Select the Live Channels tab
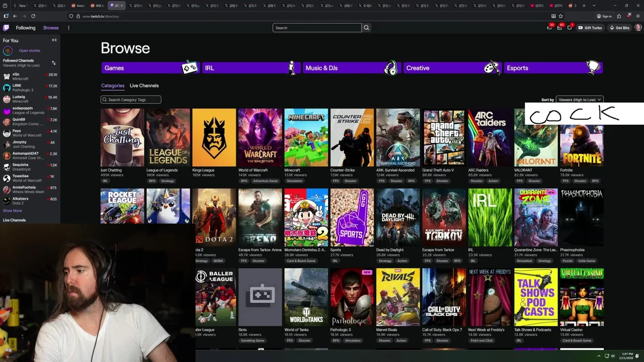Screen dimensions: 644x362 (x=144, y=85)
